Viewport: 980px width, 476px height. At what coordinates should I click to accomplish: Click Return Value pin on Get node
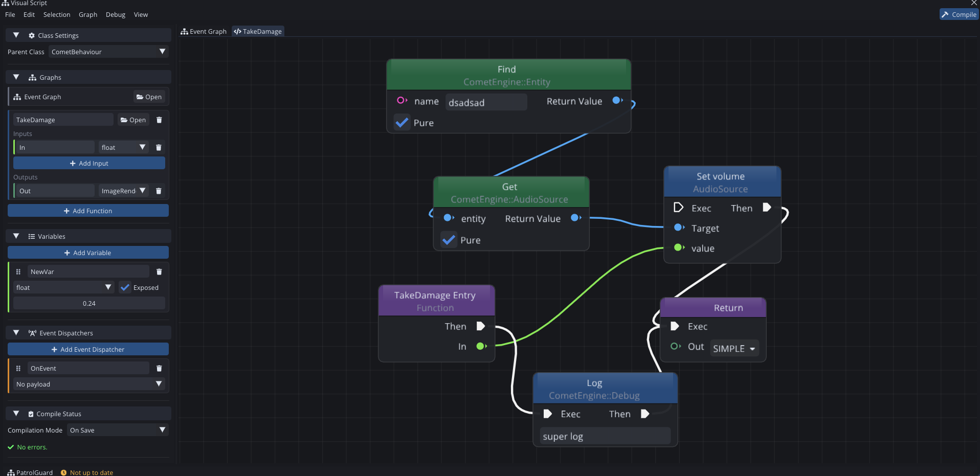point(576,218)
